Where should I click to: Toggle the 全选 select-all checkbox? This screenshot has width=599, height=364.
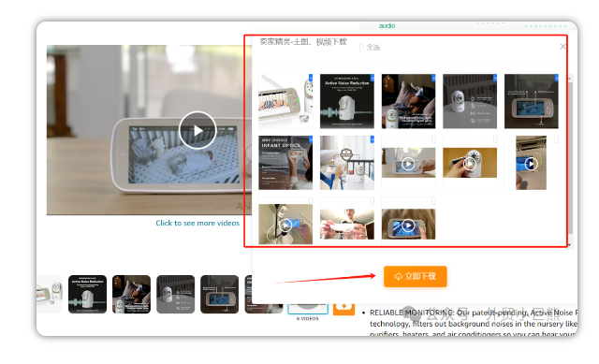coord(361,48)
